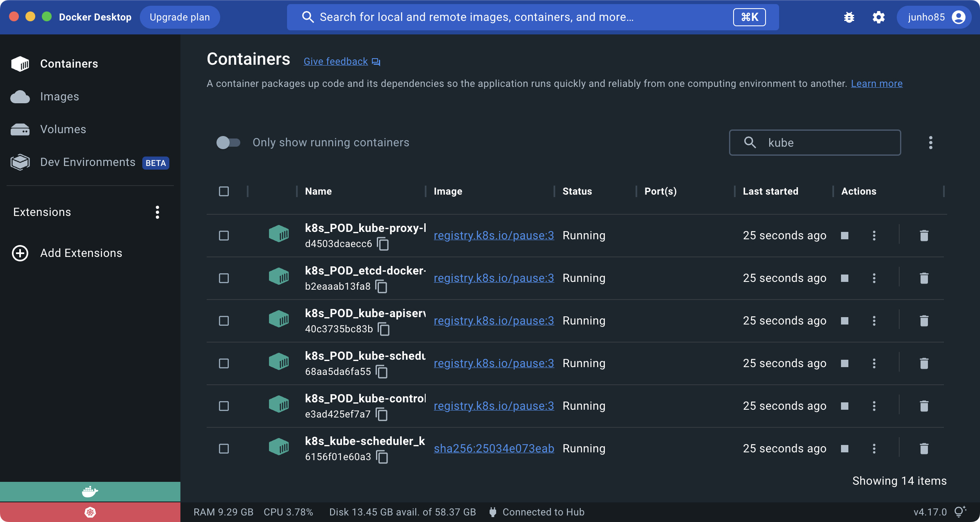Click the lightbulb icon beside version number
Viewport: 980px width, 522px height.
pyautogui.click(x=959, y=512)
